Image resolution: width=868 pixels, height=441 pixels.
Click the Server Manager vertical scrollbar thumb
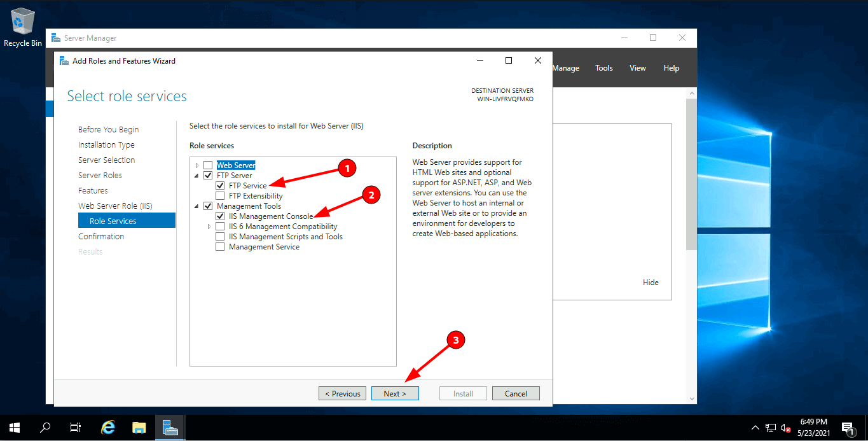pyautogui.click(x=692, y=175)
